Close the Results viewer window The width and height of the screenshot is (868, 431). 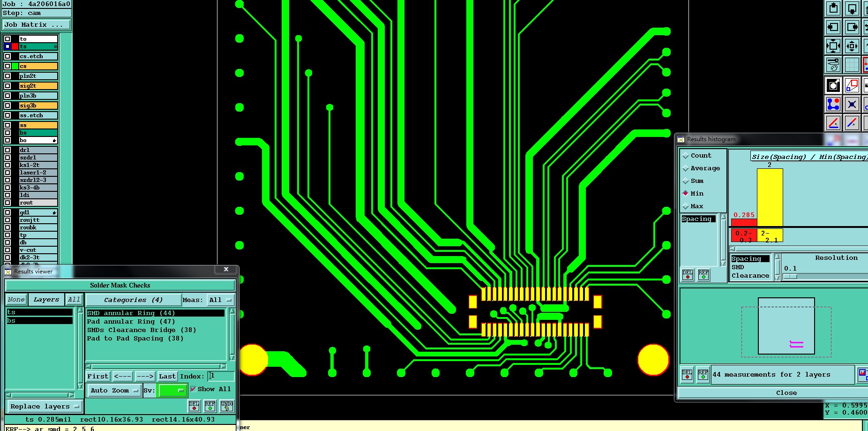point(226,269)
